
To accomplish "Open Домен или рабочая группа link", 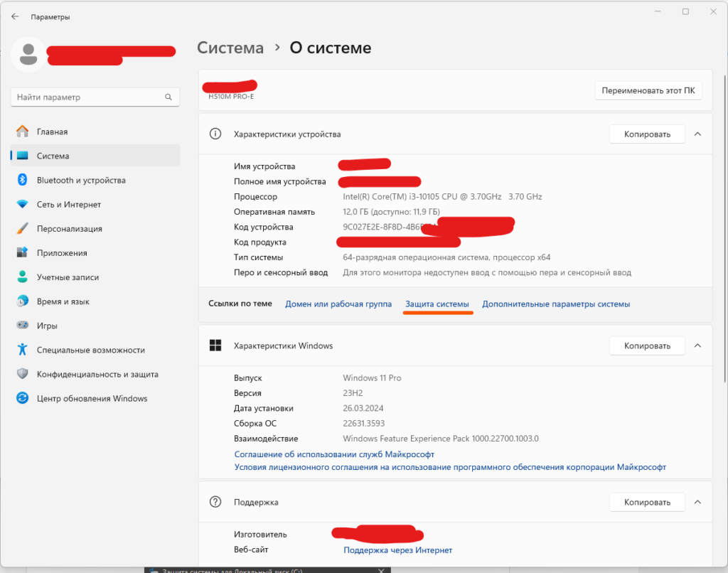I will click(x=338, y=304).
